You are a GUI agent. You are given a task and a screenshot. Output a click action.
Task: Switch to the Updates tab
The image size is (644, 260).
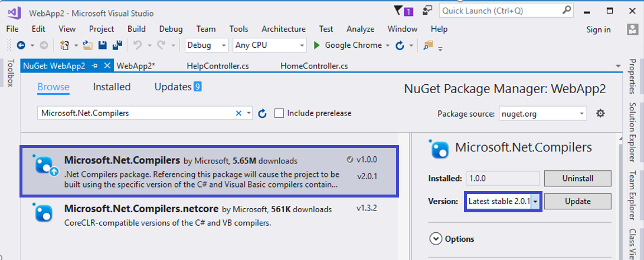click(173, 87)
